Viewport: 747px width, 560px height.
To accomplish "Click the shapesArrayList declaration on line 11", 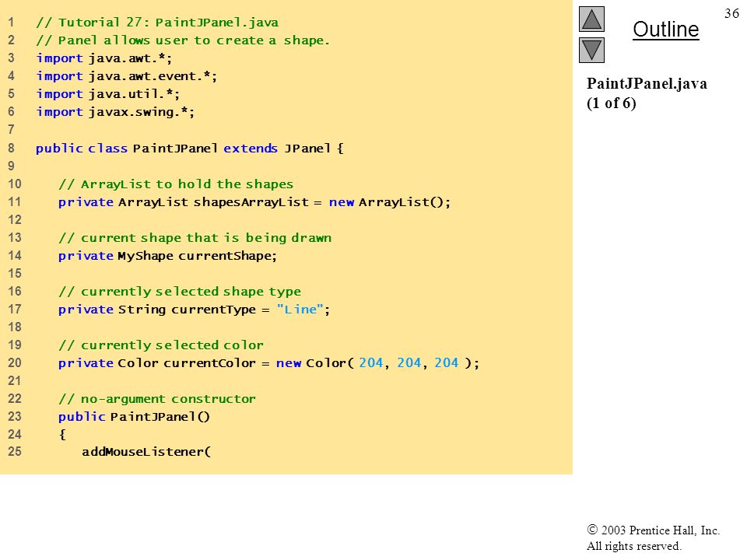I will coord(254,202).
